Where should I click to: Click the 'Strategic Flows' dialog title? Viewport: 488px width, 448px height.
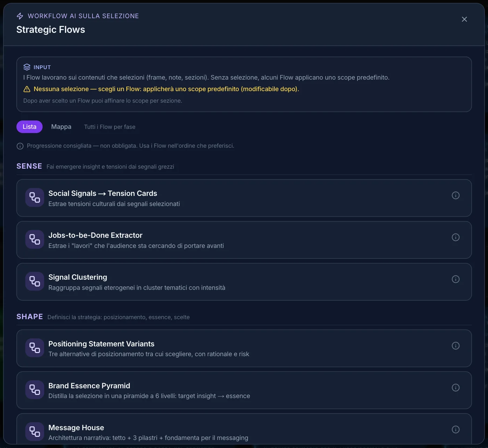tap(51, 30)
